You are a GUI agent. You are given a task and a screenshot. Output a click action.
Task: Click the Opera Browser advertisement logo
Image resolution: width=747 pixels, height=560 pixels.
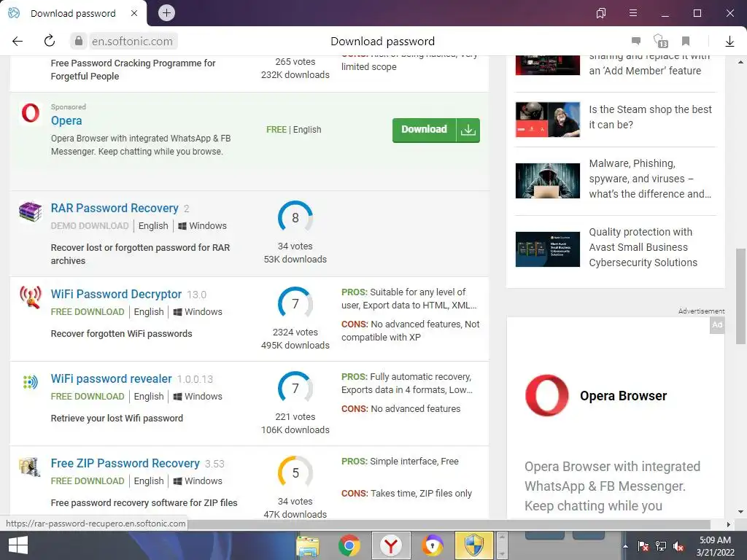(547, 395)
